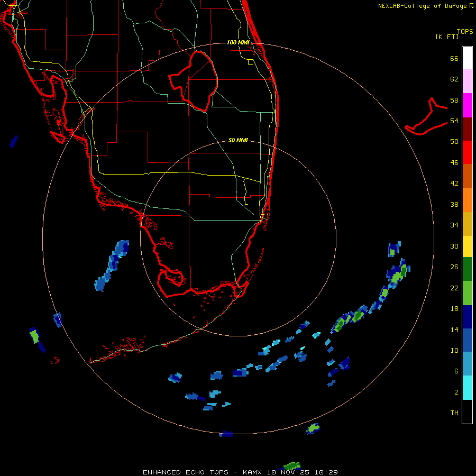
Task: Select the 22 legend value
Action: pos(454,288)
